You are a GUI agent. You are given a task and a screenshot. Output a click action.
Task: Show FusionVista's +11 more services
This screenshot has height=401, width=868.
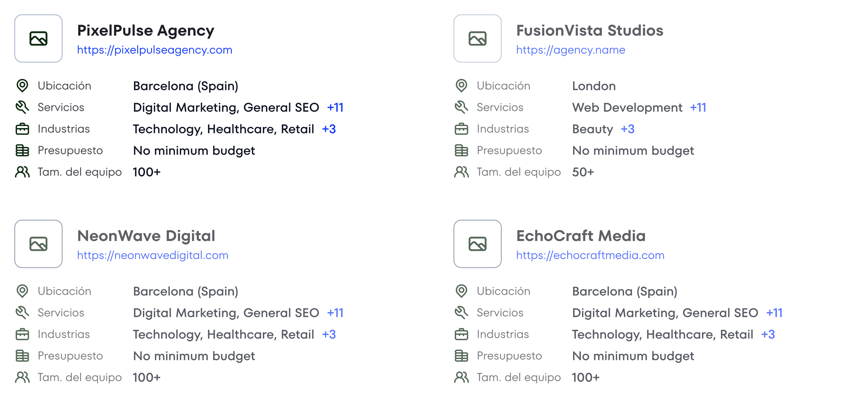coord(698,107)
